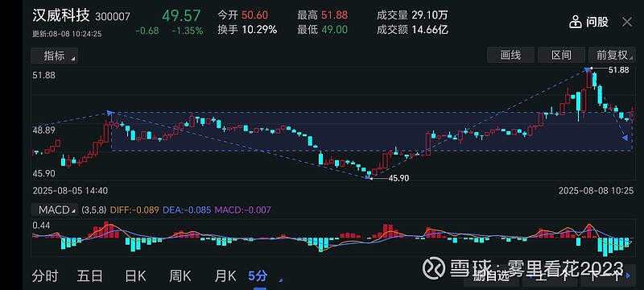
Task: Click the 画线 draw line button
Action: (x=510, y=55)
